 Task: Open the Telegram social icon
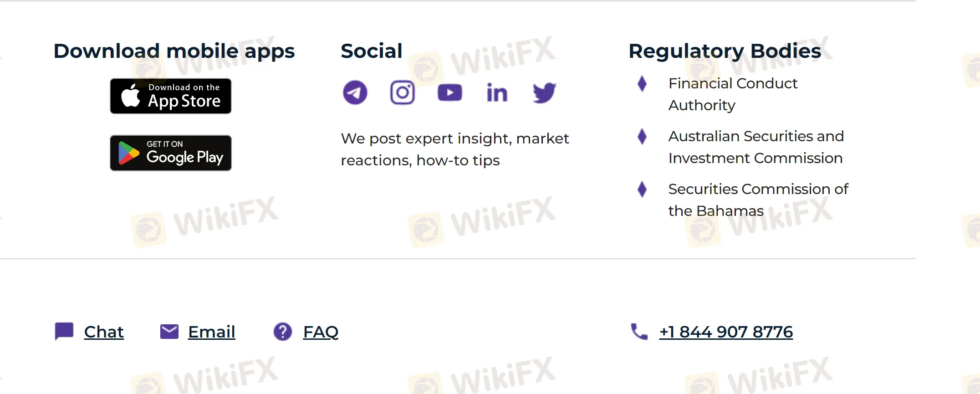tap(355, 92)
